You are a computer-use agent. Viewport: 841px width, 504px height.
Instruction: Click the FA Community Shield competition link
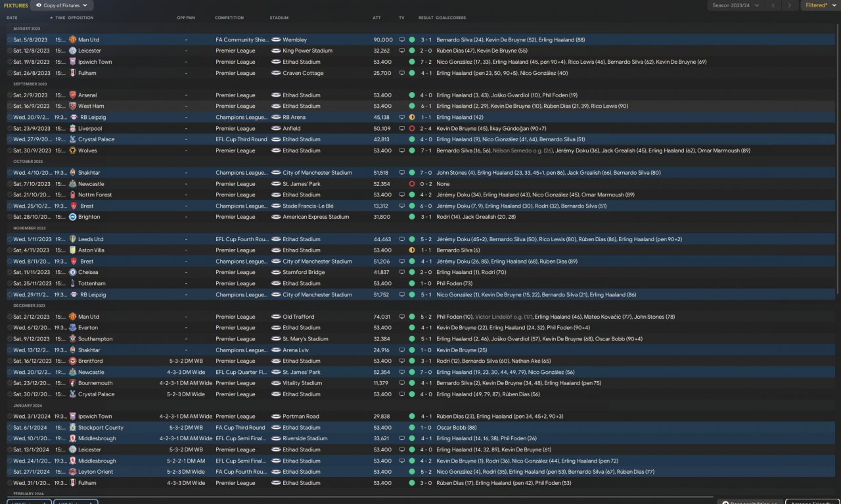tap(240, 39)
